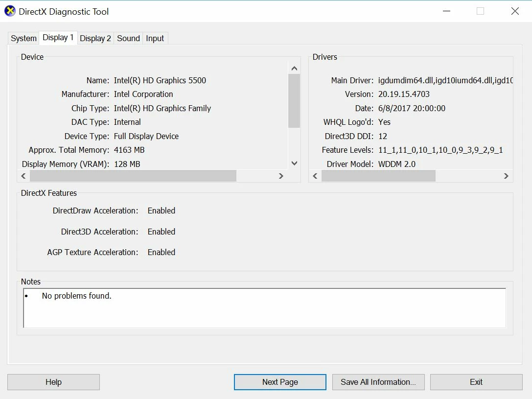
Task: Click Device panel scroll up arrow
Action: pyautogui.click(x=294, y=69)
